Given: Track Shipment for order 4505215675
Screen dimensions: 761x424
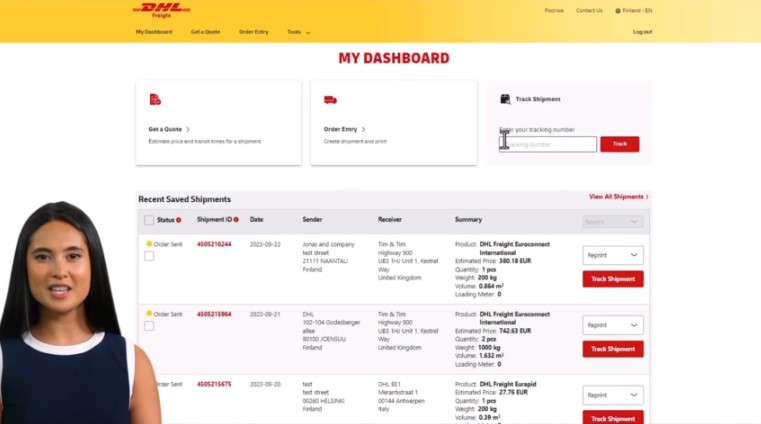Looking at the screenshot, I should [x=613, y=418].
